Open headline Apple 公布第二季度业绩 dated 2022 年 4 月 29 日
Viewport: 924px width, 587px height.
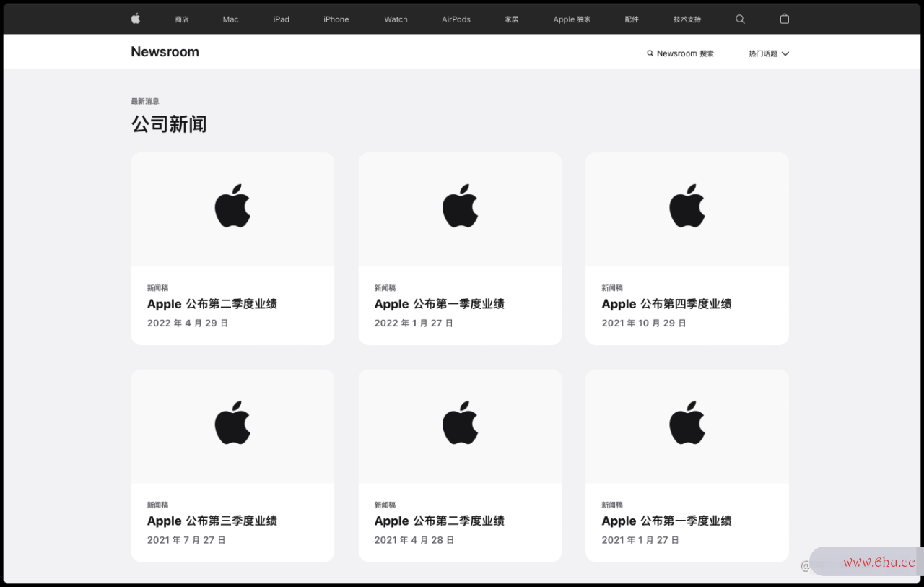[x=212, y=304]
